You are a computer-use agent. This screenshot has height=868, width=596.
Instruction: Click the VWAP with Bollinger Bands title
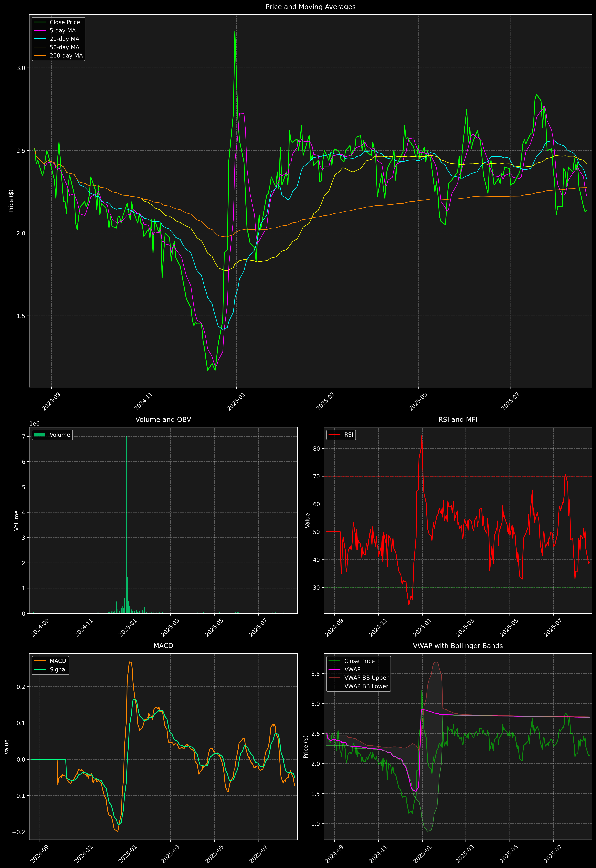[458, 646]
